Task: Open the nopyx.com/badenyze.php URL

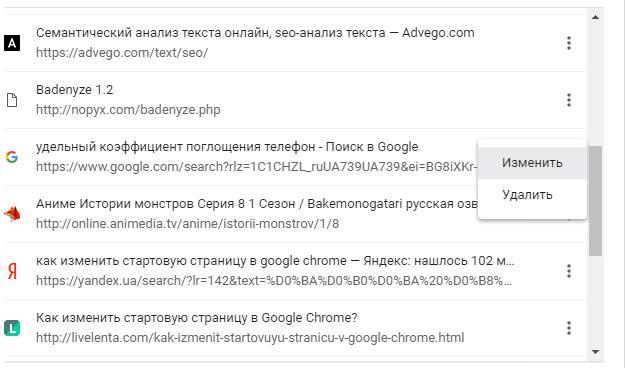Action: click(x=128, y=110)
